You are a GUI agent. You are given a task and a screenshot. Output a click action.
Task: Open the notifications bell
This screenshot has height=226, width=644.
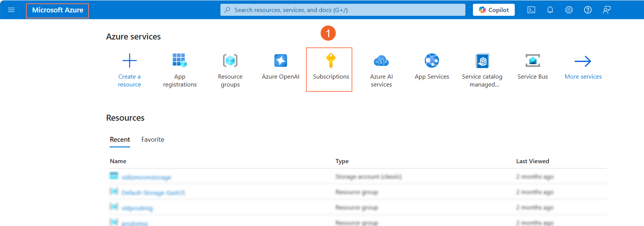(x=550, y=10)
